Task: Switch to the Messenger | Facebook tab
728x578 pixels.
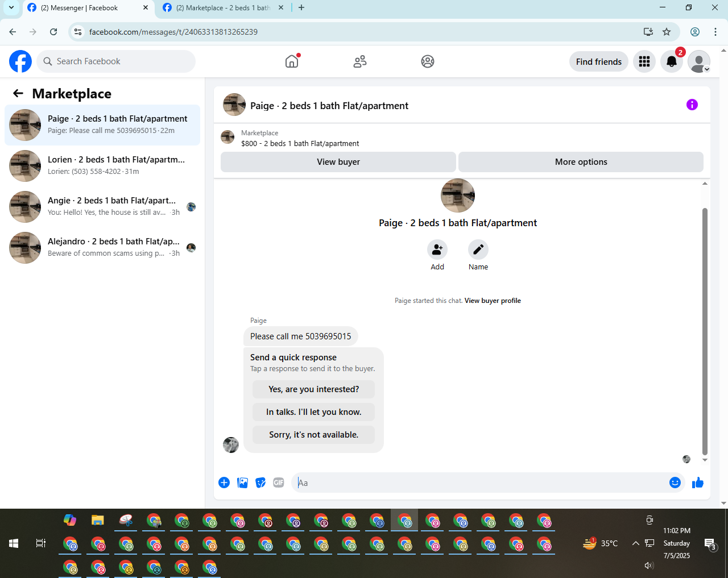Action: tap(88, 8)
